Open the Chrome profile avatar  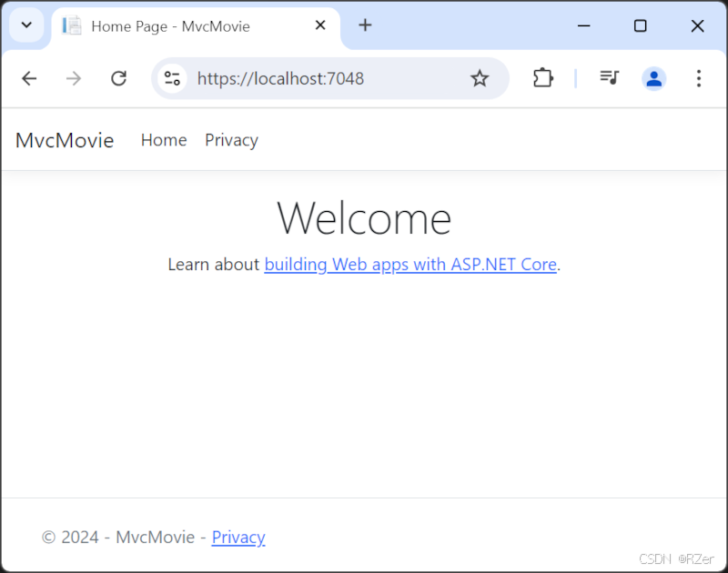(x=653, y=78)
